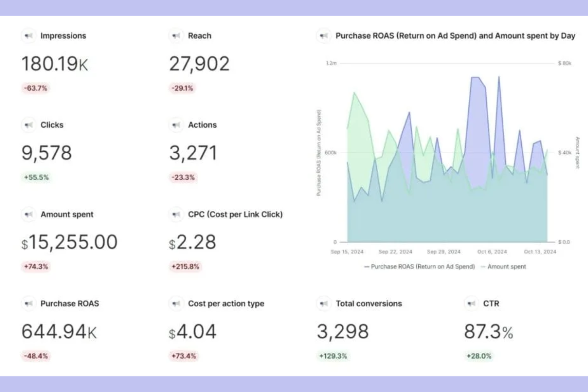Select the CTR card title

[491, 303]
